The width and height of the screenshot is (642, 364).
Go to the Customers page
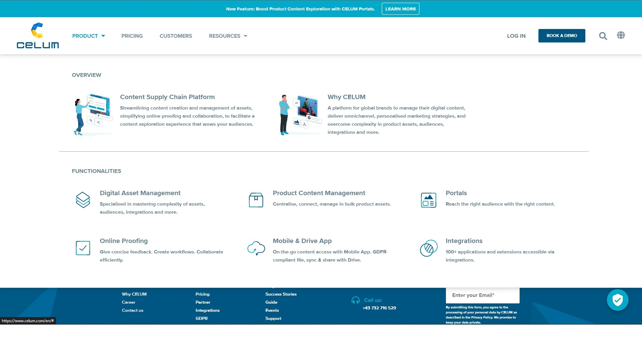tap(176, 36)
